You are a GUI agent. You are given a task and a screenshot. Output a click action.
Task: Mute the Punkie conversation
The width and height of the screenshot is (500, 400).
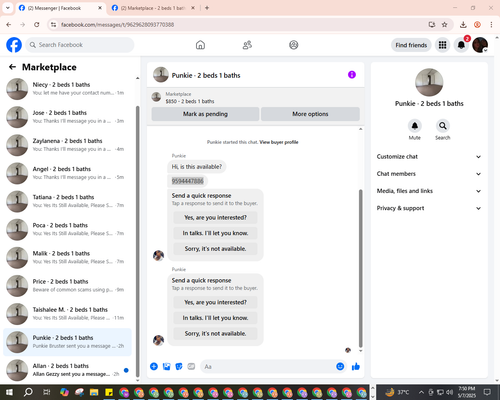coord(415,126)
